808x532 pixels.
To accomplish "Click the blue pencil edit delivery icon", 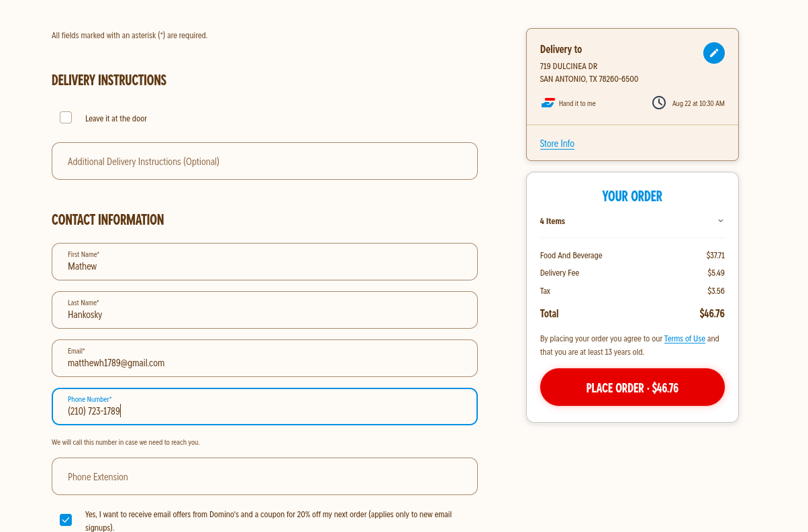I will pos(713,53).
